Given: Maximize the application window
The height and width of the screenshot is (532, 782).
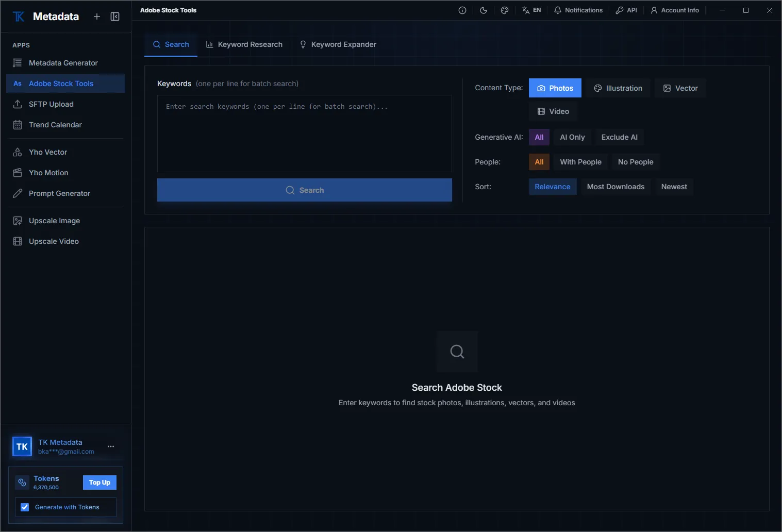Looking at the screenshot, I should click(746, 10).
